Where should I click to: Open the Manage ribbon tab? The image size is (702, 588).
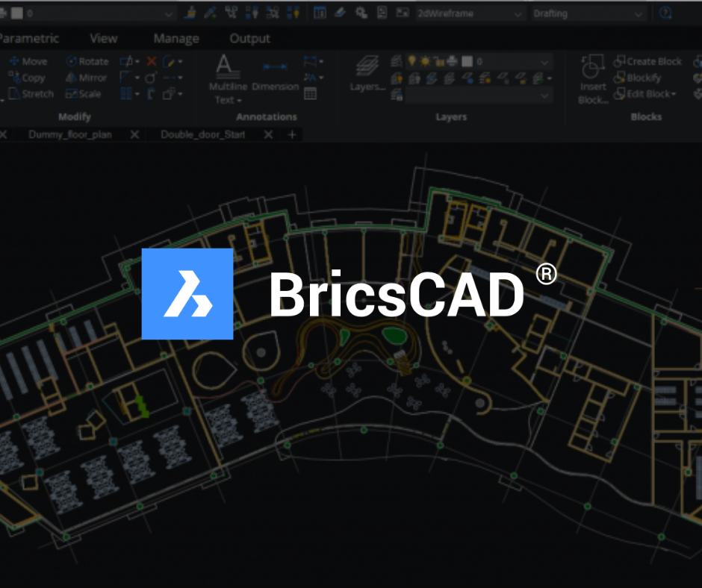pos(175,39)
